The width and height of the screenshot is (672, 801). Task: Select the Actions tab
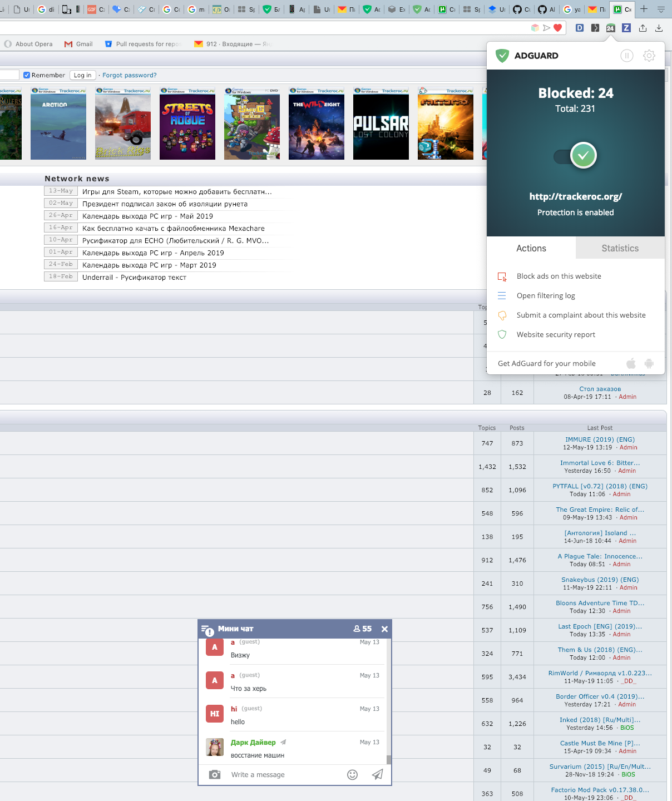(x=531, y=248)
